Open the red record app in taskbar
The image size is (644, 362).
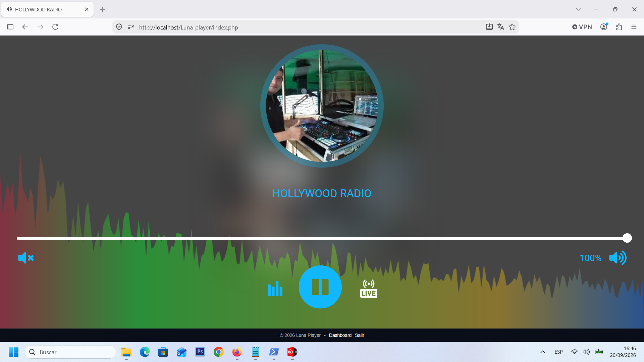coord(292,352)
